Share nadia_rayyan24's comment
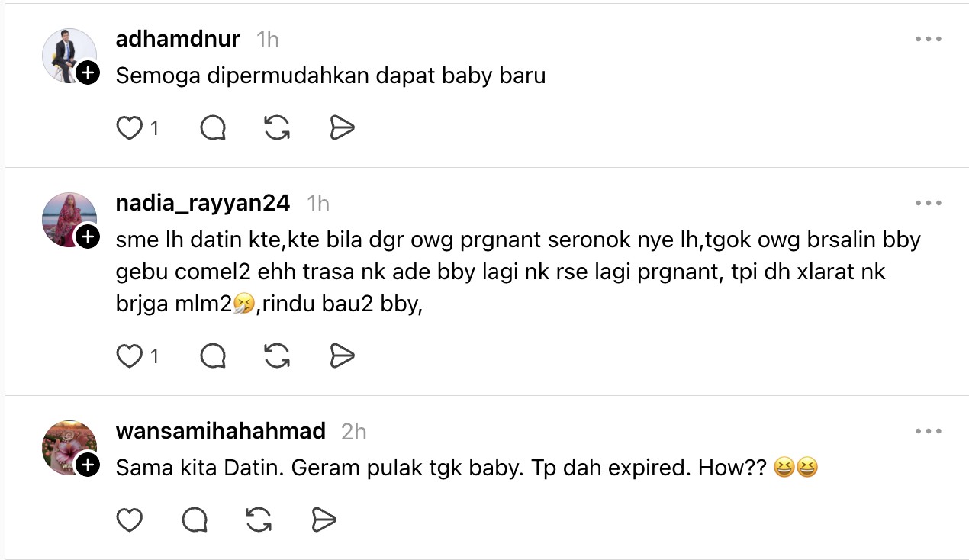 343,356
